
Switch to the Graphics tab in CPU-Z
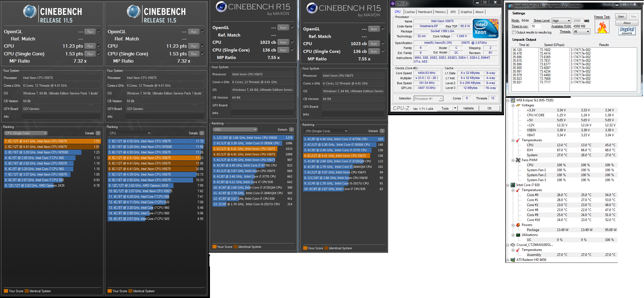[x=466, y=12]
